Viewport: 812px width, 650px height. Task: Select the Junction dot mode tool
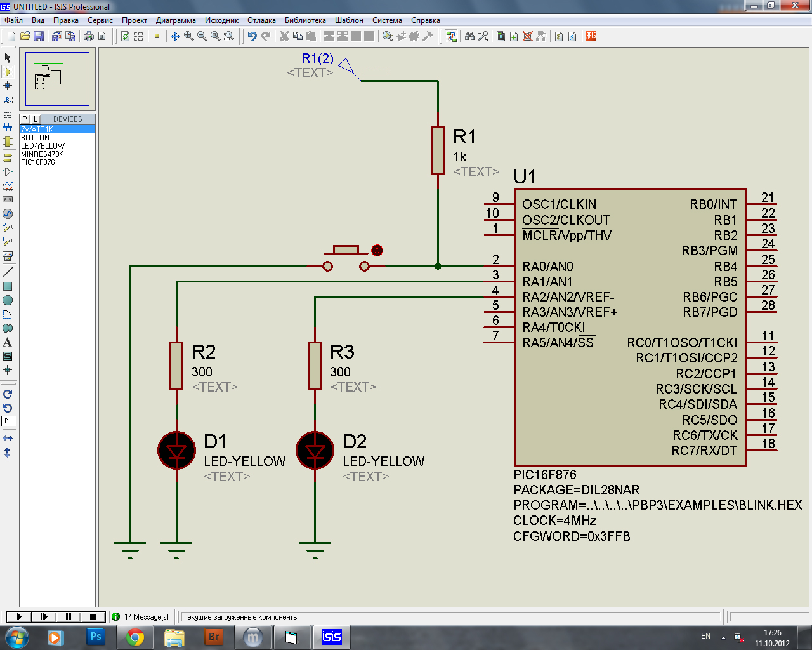pos(8,86)
